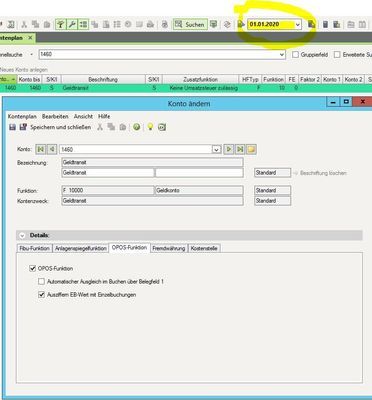Toggle the green list view icon
The image size is (372, 400).
(83, 24)
